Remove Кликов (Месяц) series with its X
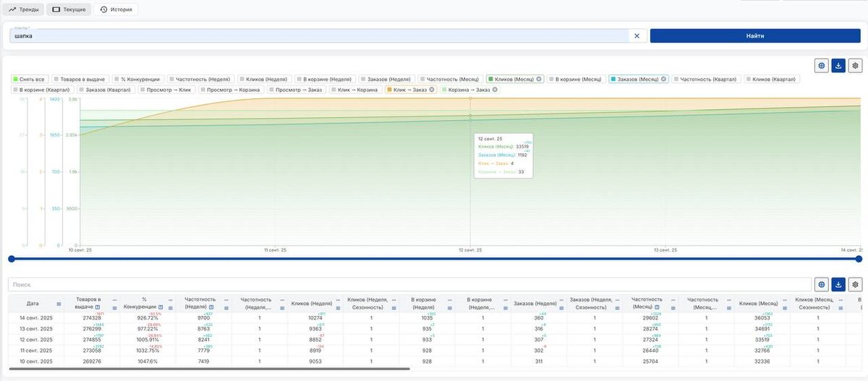This screenshot has width=868, height=381. tap(539, 79)
